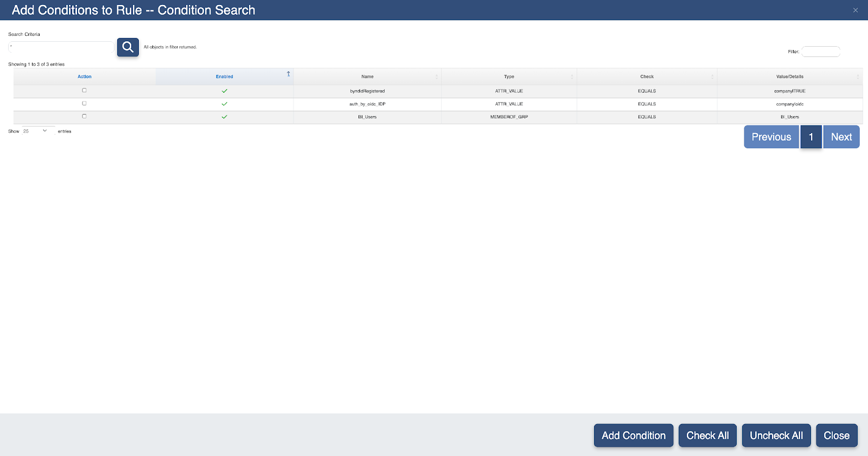
Task: Sort the table by Type column
Action: point(509,77)
